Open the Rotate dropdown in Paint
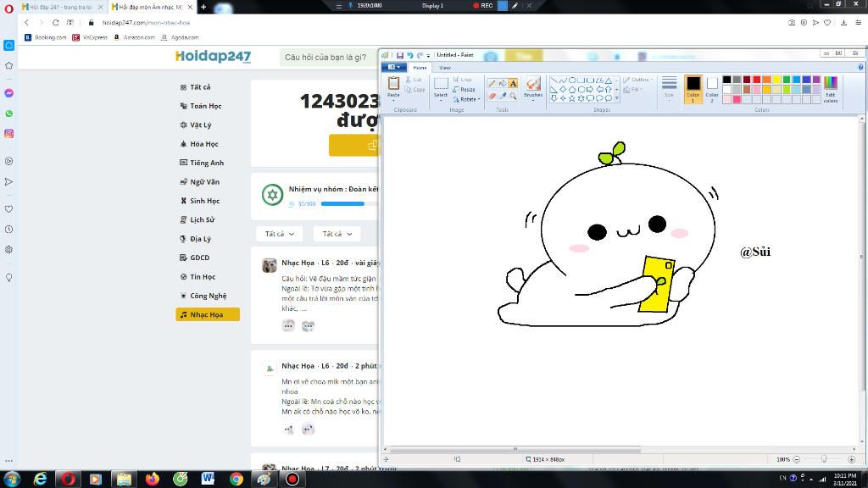The height and width of the screenshot is (488, 868). click(x=467, y=99)
